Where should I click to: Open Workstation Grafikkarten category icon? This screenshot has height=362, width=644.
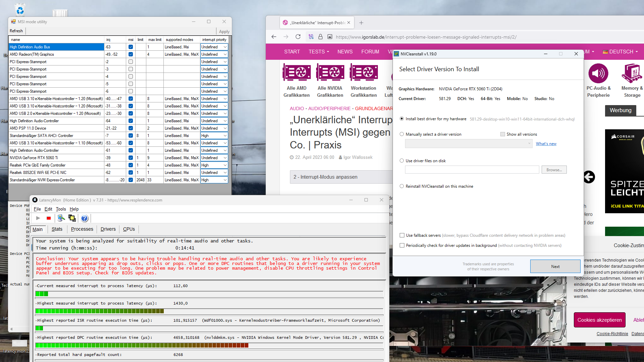pyautogui.click(x=364, y=72)
